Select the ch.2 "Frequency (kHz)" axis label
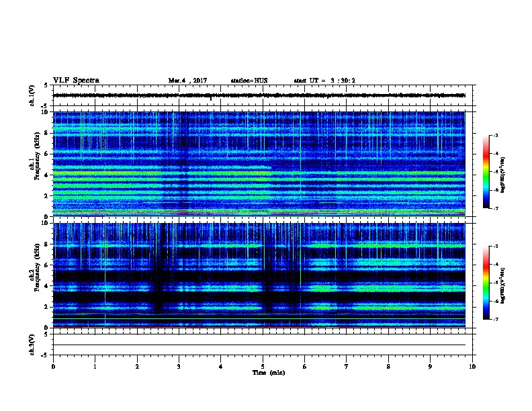The width and height of the screenshot is (532, 411). pyautogui.click(x=37, y=267)
